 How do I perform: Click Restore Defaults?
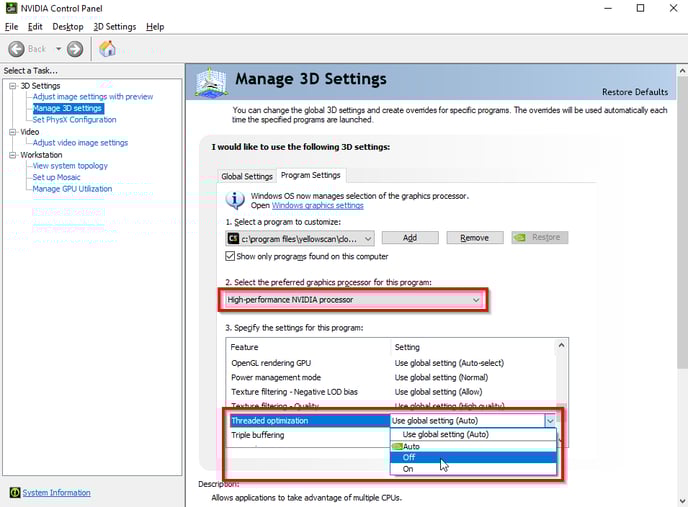click(635, 92)
